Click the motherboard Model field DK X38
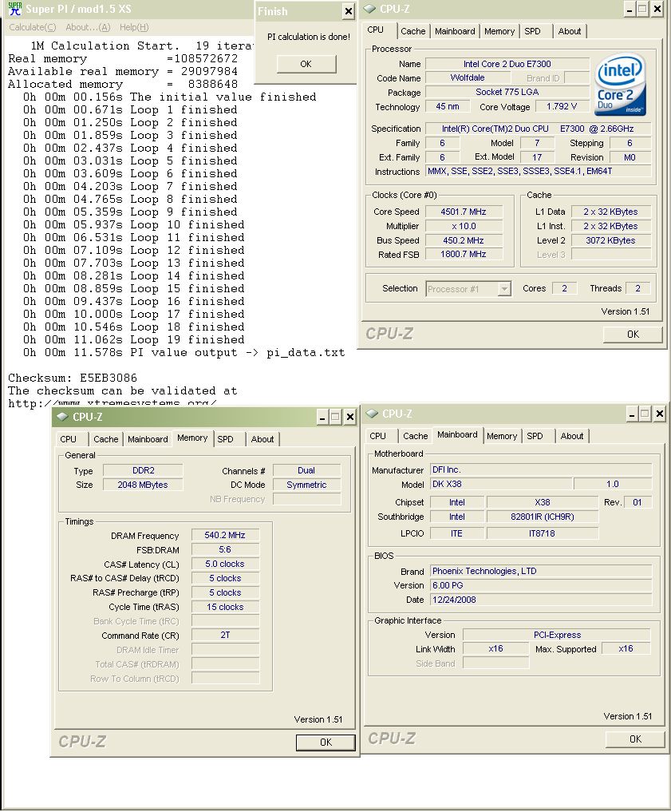Screen dimensions: 671x812 [501, 484]
